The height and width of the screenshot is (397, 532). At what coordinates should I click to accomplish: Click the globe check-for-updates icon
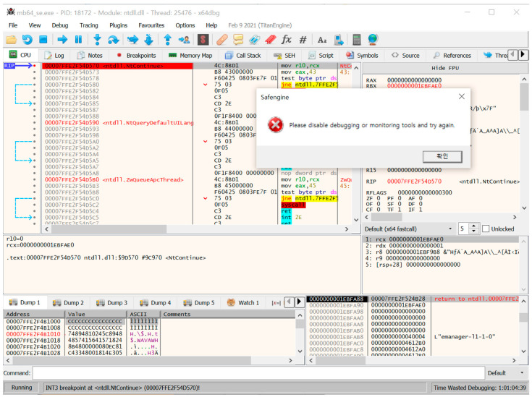click(373, 40)
